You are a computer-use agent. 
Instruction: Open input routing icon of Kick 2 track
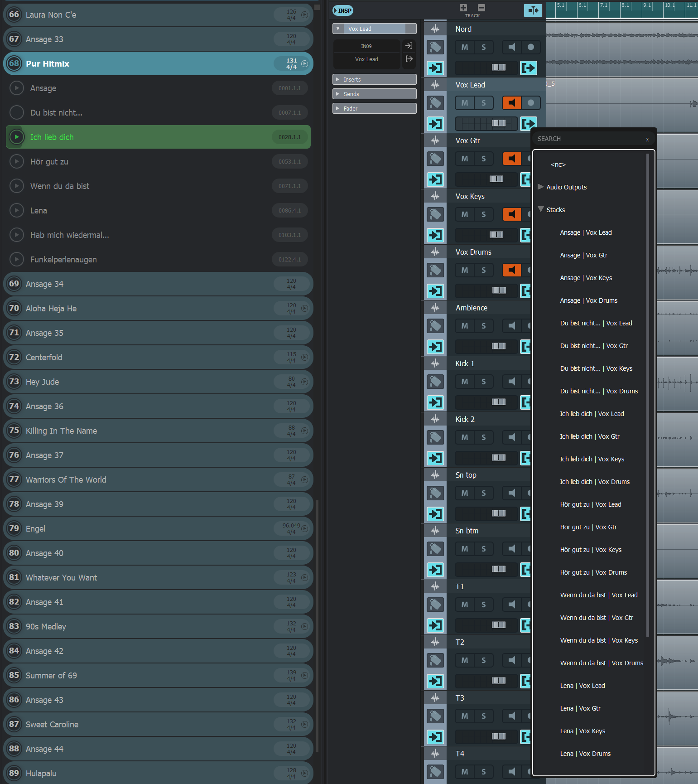(435, 458)
